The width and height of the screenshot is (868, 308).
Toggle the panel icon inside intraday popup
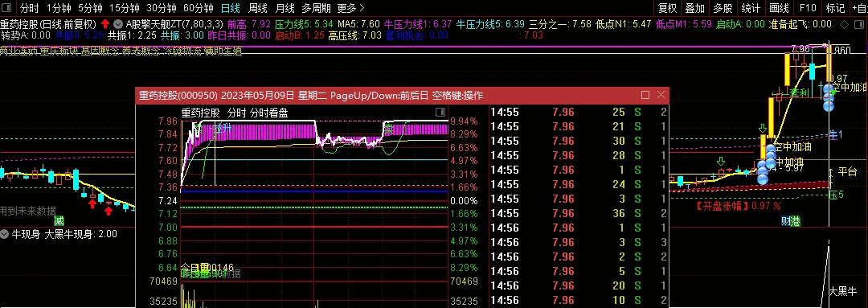click(440, 113)
